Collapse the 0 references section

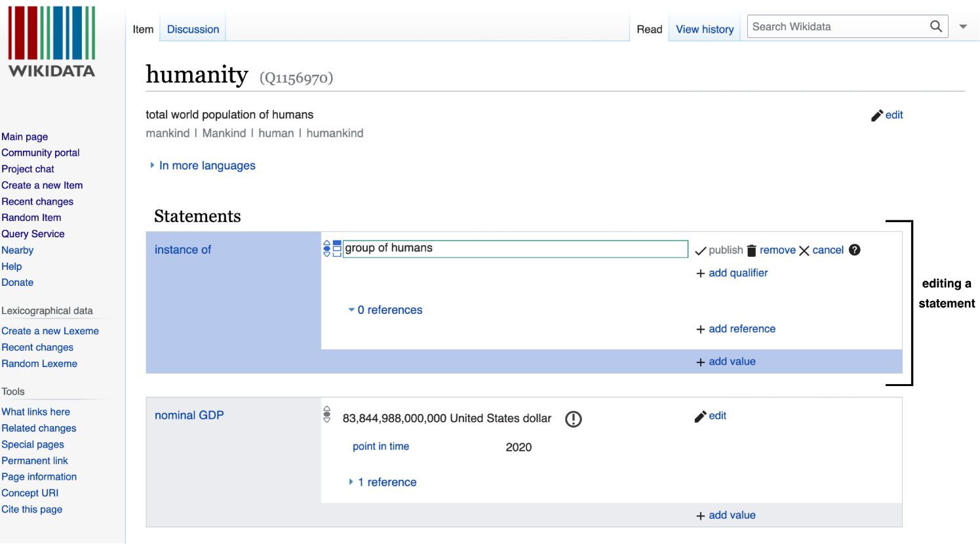coord(351,310)
